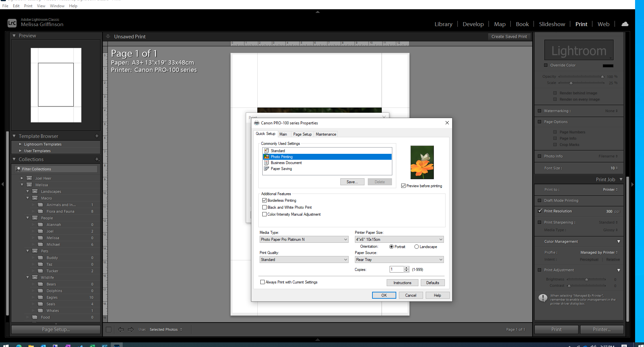Screen dimensions: 644x347
Task: Go to next page arrow icon
Action: (131, 329)
